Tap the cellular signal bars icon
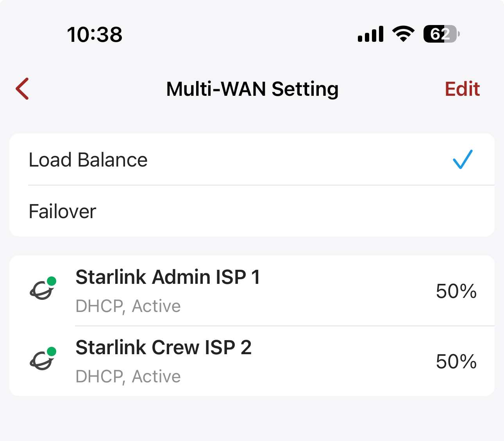 370,34
